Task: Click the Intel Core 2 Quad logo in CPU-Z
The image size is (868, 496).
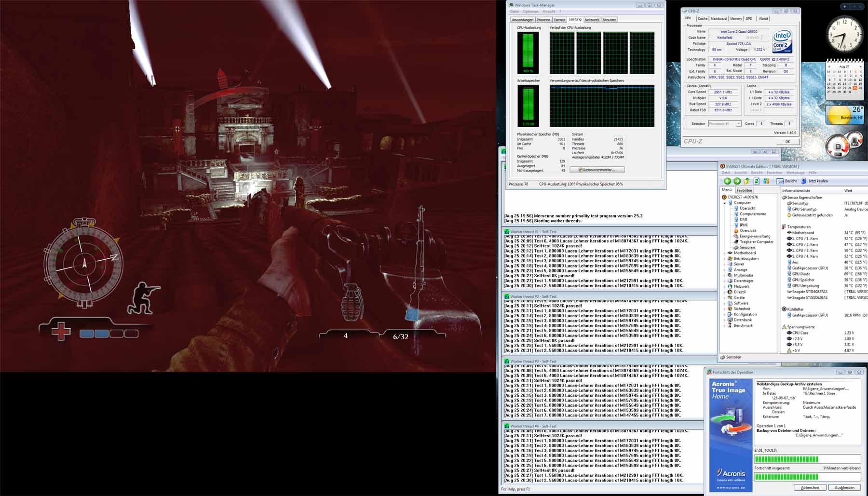Action: [782, 42]
